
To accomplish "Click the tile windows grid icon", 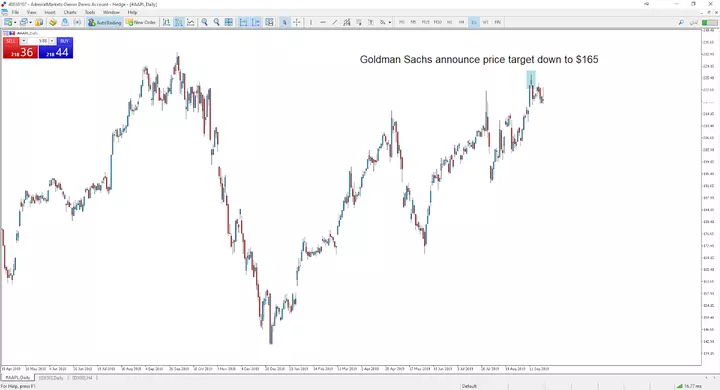I will pyautogui.click(x=229, y=22).
